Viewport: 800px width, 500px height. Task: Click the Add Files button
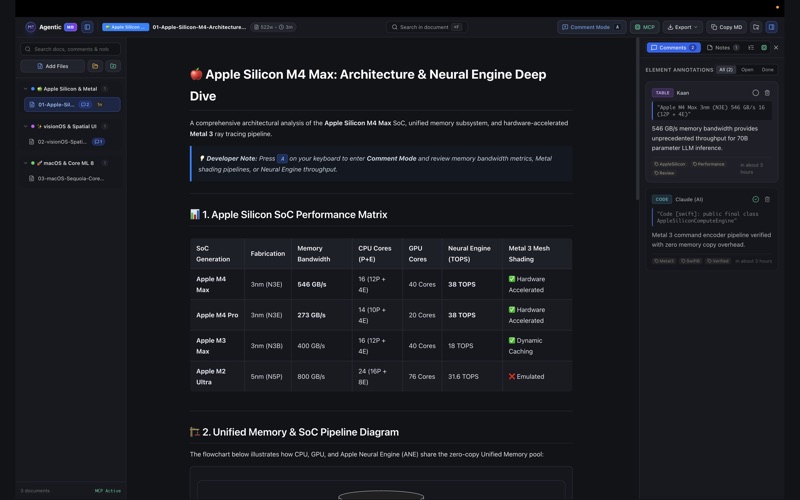53,66
